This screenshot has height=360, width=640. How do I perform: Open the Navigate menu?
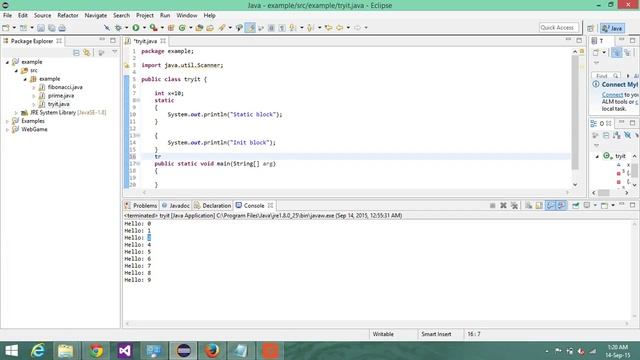pyautogui.click(x=96, y=16)
